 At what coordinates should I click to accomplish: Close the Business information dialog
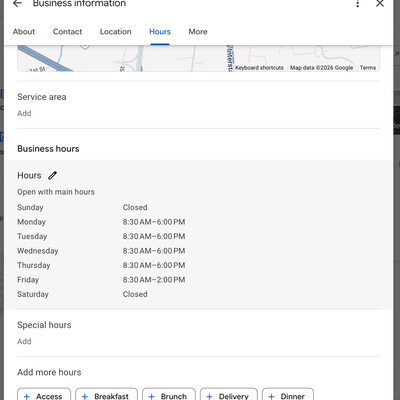point(380,4)
